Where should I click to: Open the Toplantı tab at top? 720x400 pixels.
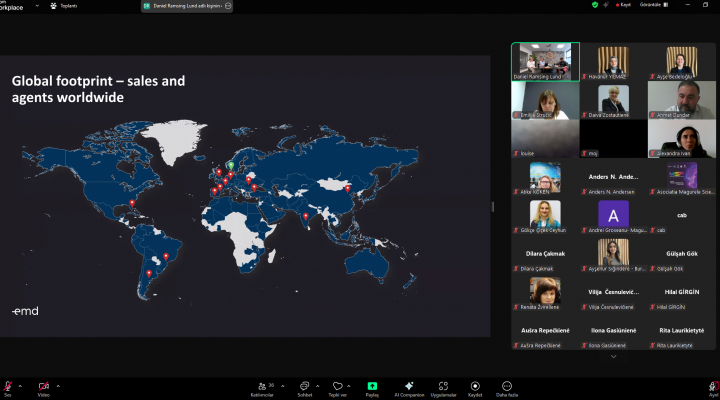[64, 5]
